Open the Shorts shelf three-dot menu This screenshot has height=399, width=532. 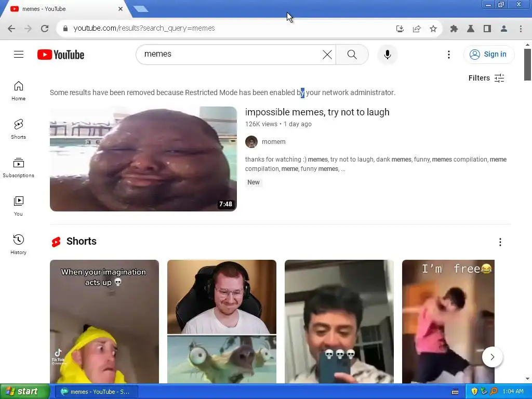500,242
